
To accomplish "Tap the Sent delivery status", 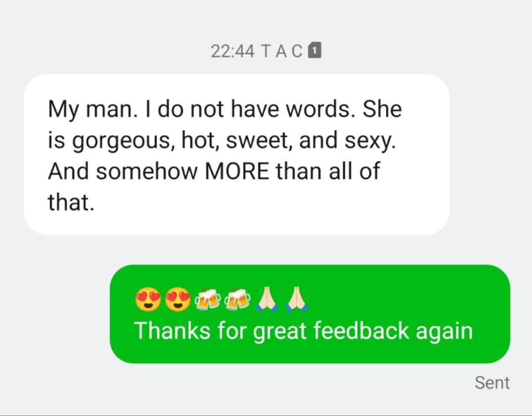I will point(492,383).
